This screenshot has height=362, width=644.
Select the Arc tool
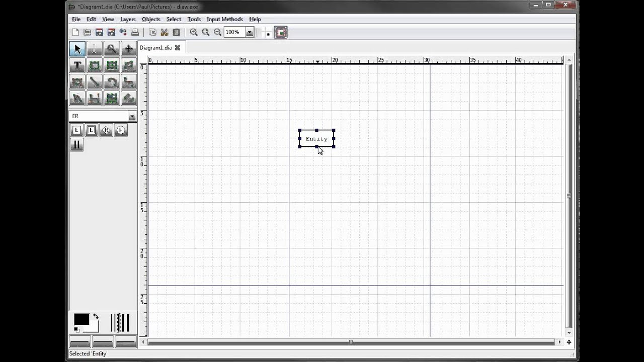(x=112, y=82)
